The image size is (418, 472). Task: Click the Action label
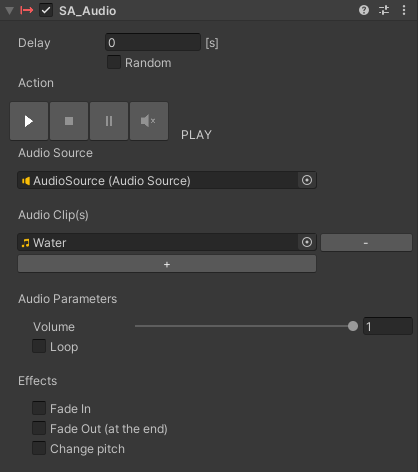pyautogui.click(x=36, y=83)
